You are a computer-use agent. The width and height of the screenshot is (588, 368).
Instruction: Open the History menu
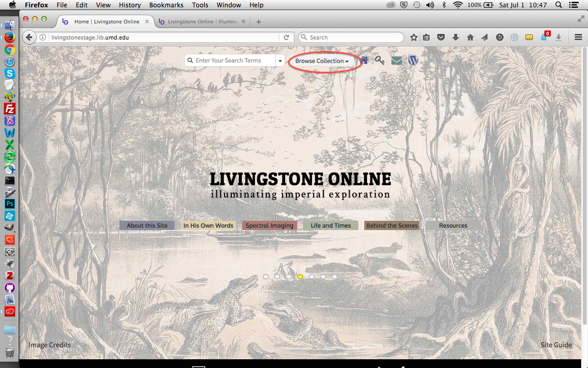pos(130,5)
